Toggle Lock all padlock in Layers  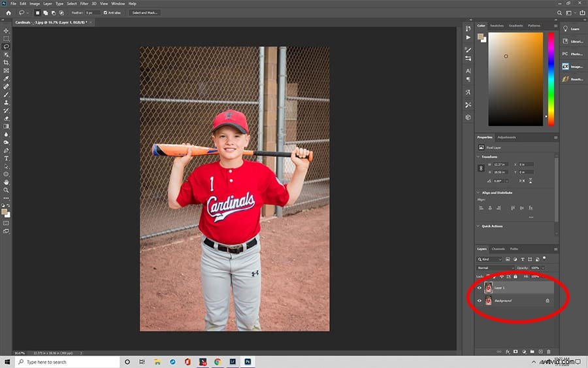tap(515, 276)
